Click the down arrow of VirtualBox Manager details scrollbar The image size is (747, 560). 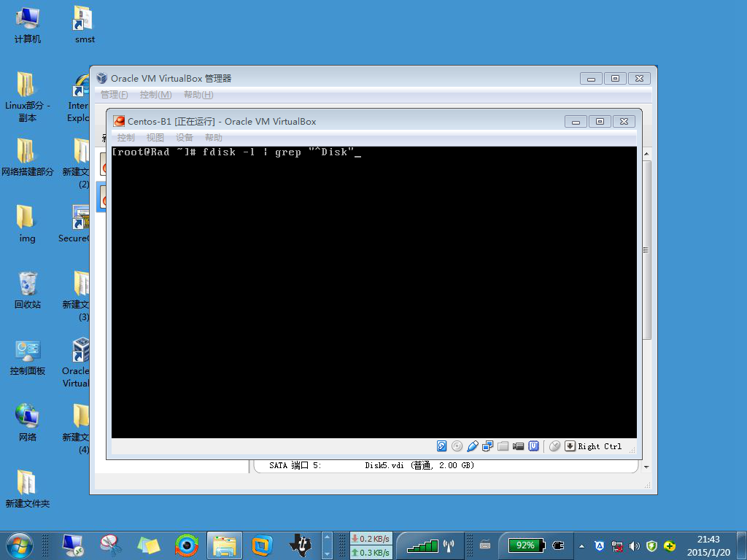click(646, 467)
